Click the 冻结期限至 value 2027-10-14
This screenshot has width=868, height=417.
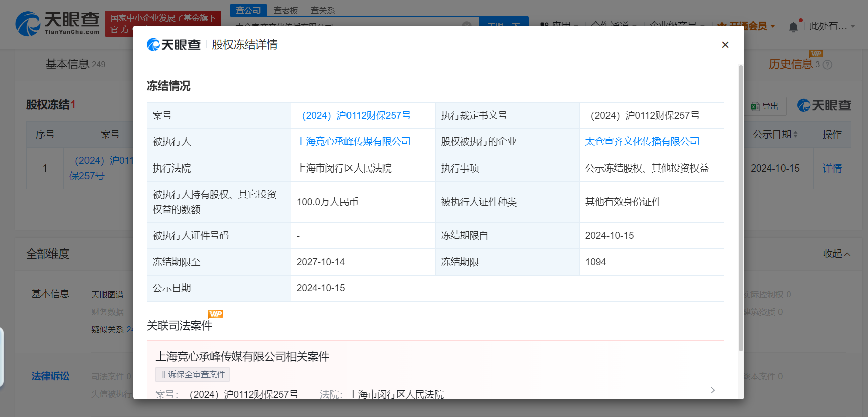321,262
